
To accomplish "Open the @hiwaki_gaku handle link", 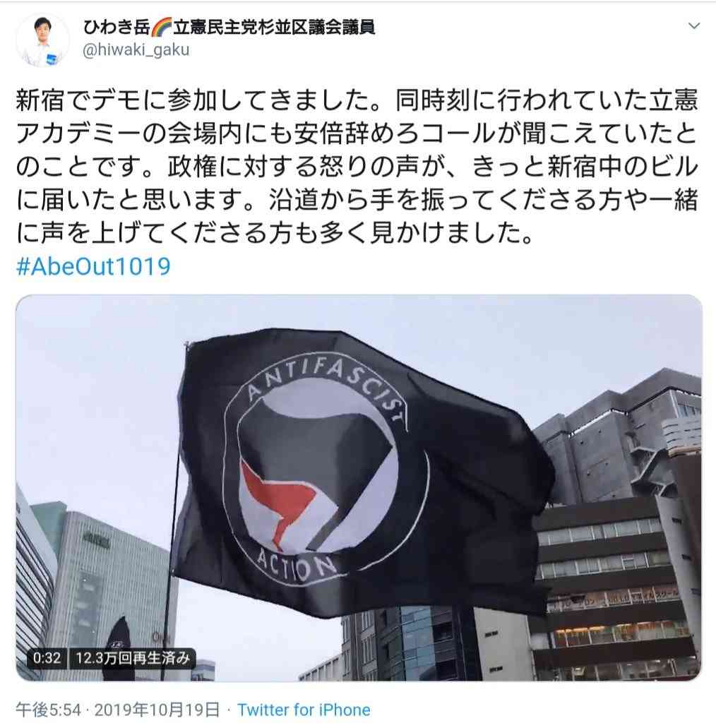I will coord(136,49).
